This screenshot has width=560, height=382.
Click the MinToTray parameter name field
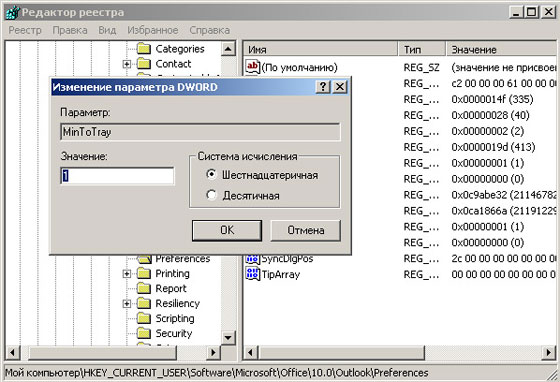tap(200, 132)
